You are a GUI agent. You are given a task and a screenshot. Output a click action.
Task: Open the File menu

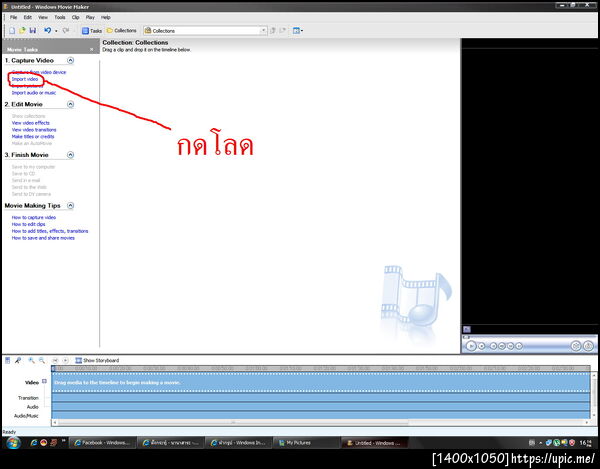(13, 17)
